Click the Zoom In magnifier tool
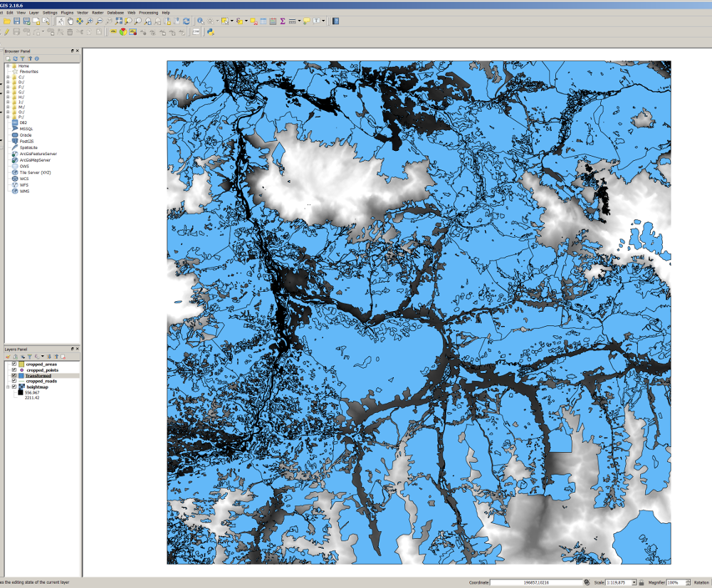Screen dimensions: 712x588 pyautogui.click(x=90, y=21)
